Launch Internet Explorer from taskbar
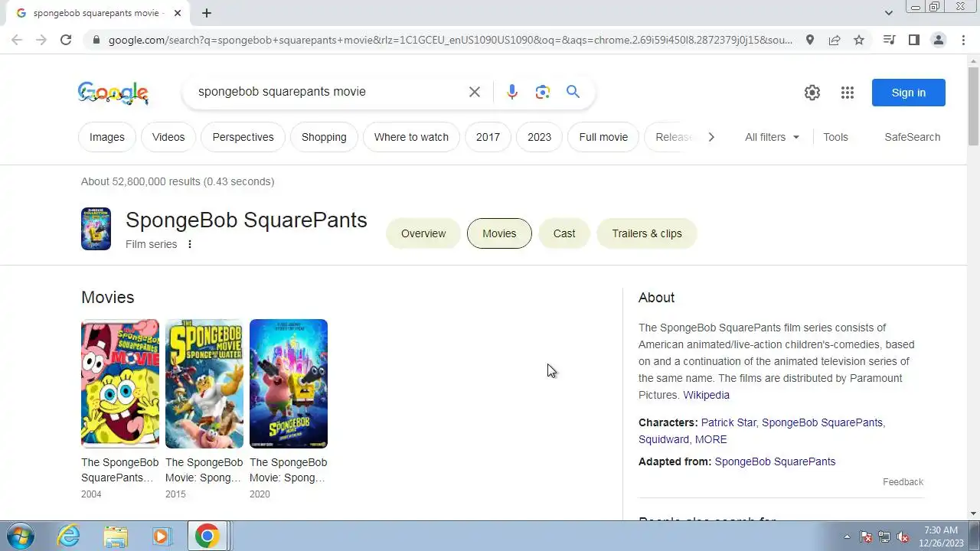Viewport: 980px width, 551px height. coord(69,536)
